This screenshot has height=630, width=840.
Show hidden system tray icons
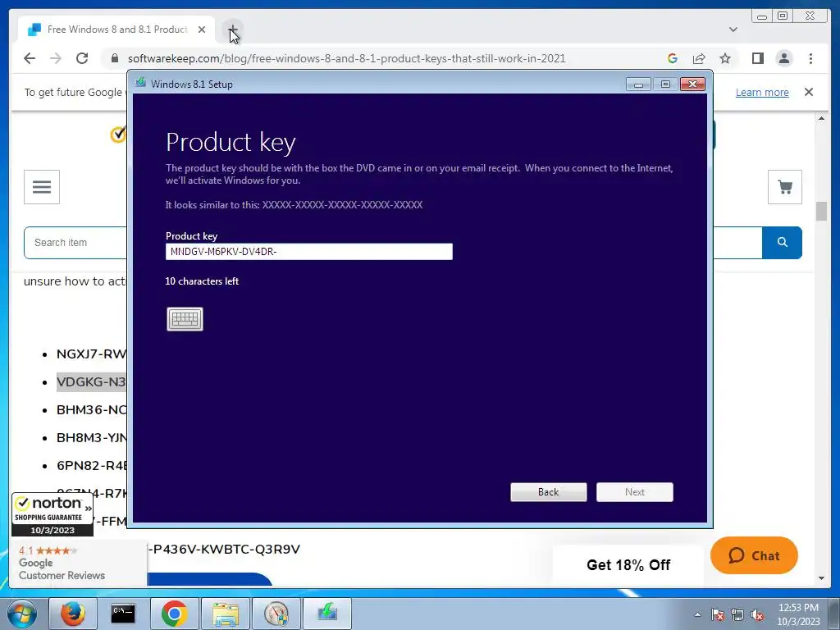click(697, 614)
